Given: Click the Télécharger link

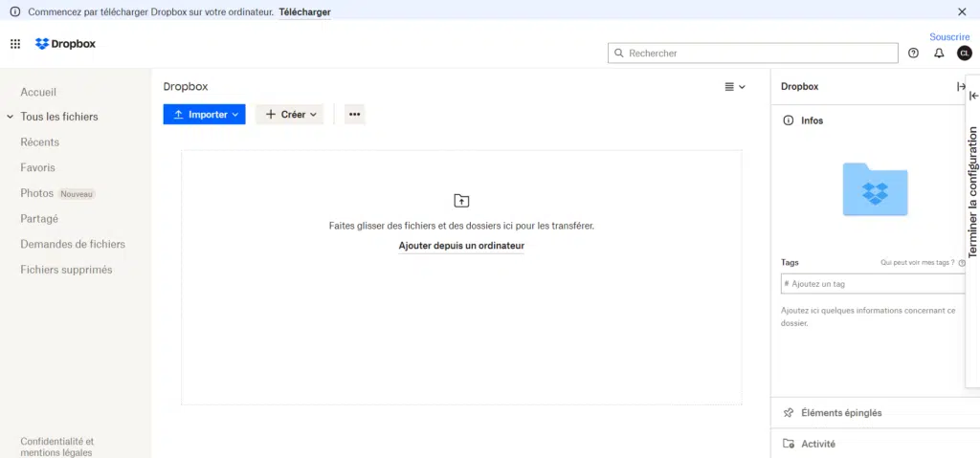Looking at the screenshot, I should pyautogui.click(x=304, y=11).
